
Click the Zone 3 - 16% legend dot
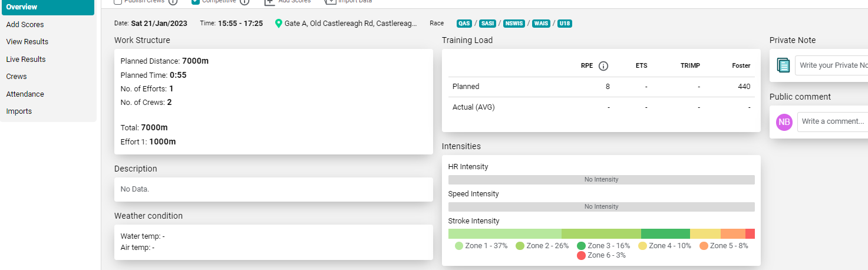581,246
